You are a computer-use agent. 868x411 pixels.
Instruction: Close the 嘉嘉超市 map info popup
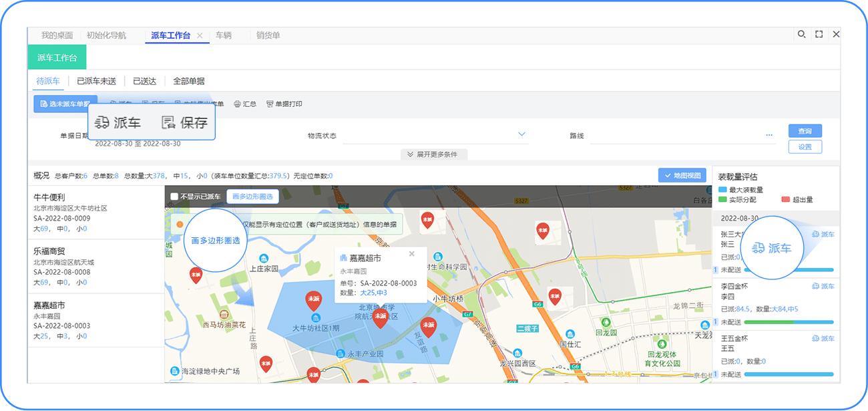pyautogui.click(x=412, y=253)
